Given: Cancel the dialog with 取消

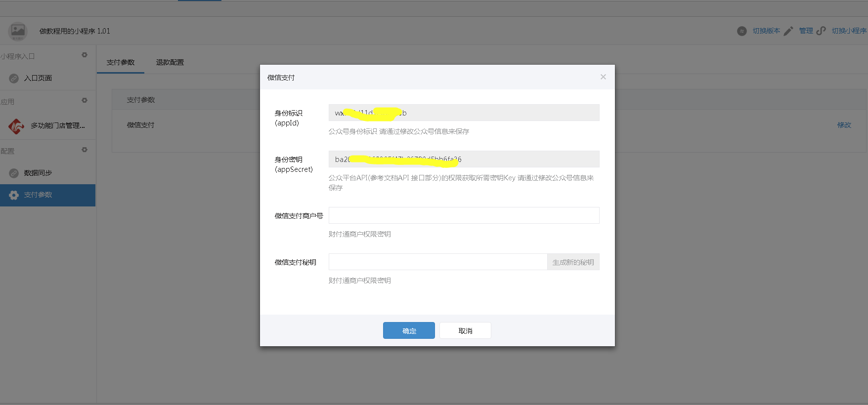Looking at the screenshot, I should click(x=465, y=330).
